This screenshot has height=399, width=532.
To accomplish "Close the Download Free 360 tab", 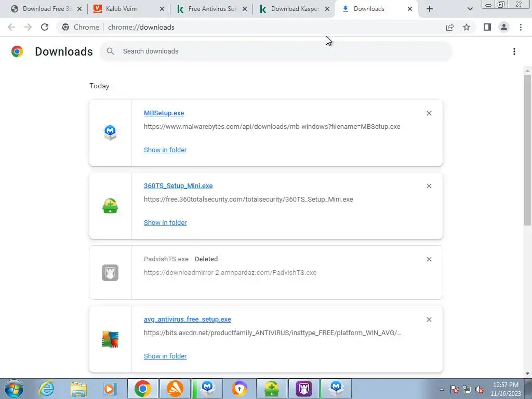I will coord(79,9).
